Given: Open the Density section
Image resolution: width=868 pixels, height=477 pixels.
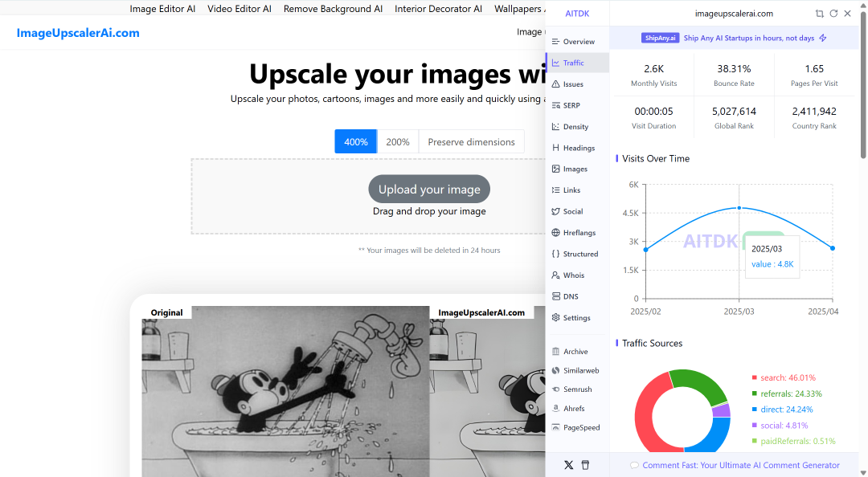Looking at the screenshot, I should tap(577, 127).
